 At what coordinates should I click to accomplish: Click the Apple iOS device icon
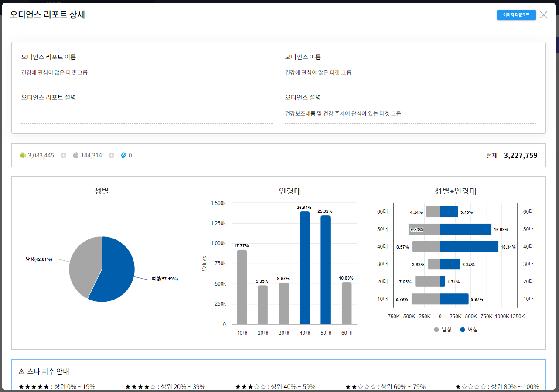pyautogui.click(x=75, y=155)
